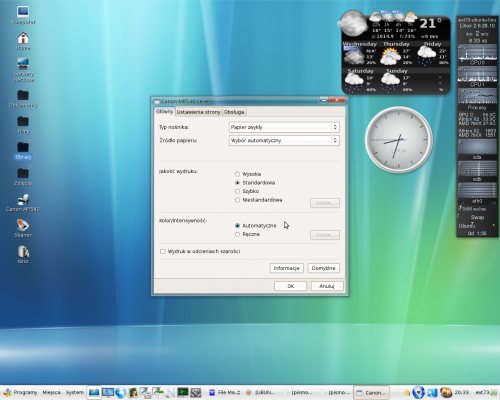
Task: Open the System menu
Action: click(75, 392)
